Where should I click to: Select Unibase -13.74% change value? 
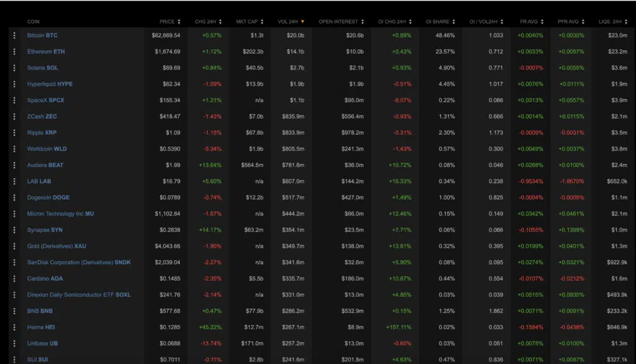pos(211,344)
